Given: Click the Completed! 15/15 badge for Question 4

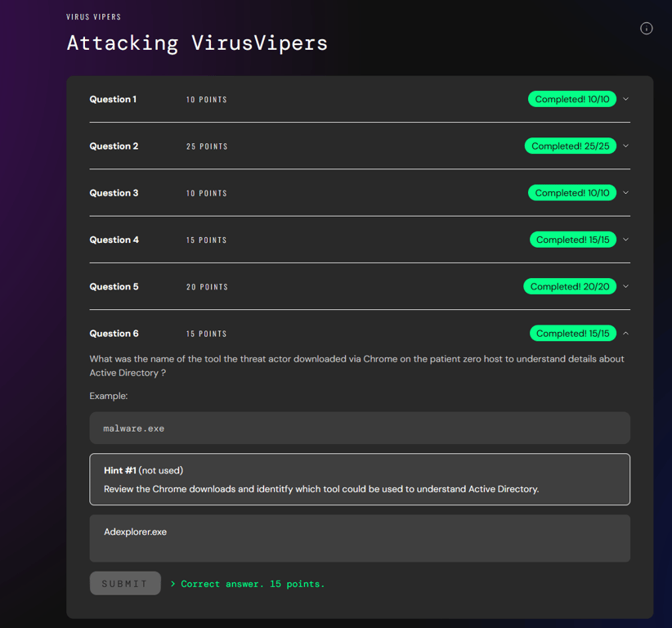Looking at the screenshot, I should (572, 240).
